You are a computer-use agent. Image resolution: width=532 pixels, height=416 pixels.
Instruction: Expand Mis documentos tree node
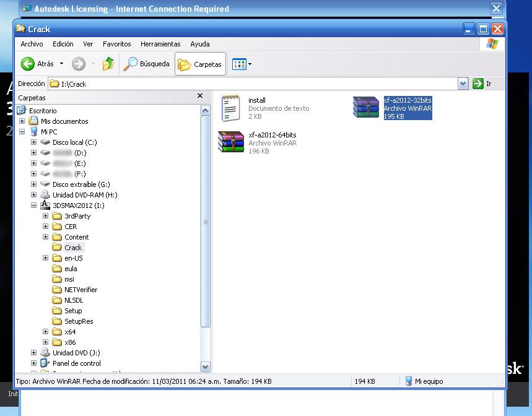coord(22,121)
